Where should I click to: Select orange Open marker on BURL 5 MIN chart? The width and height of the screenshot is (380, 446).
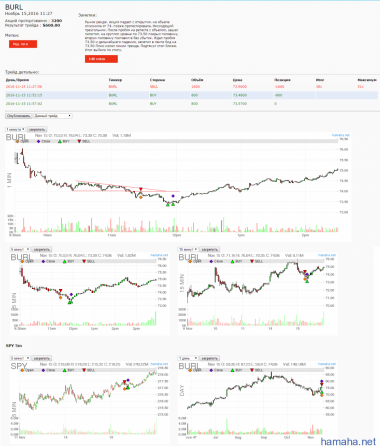click(x=60, y=297)
